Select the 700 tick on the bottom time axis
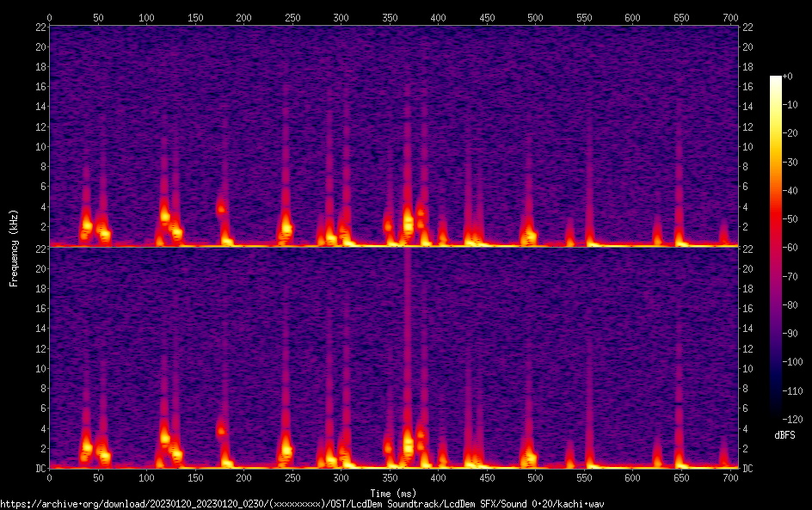 730,476
